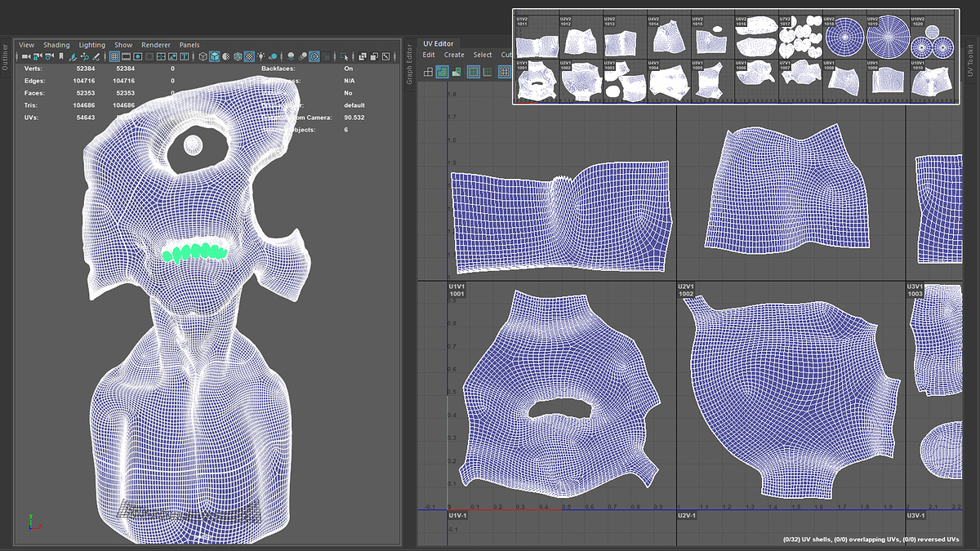Viewport: 980px width, 551px height.
Task: Open the Panels menu
Action: (x=189, y=45)
